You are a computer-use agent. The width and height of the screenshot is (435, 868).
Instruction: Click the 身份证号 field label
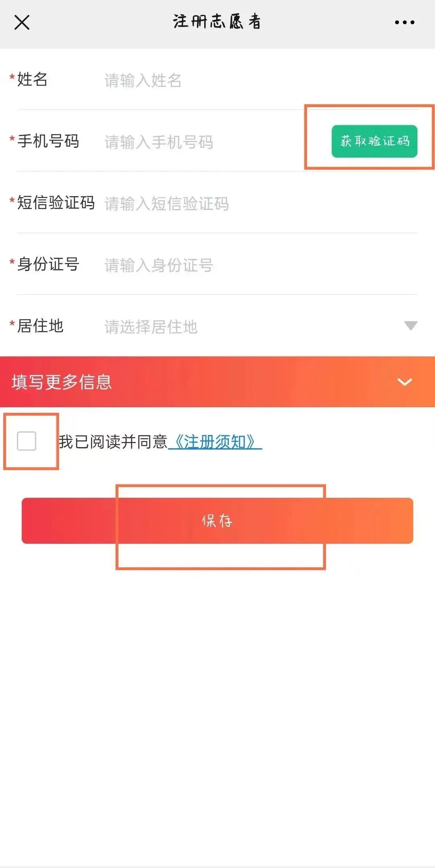(x=48, y=264)
